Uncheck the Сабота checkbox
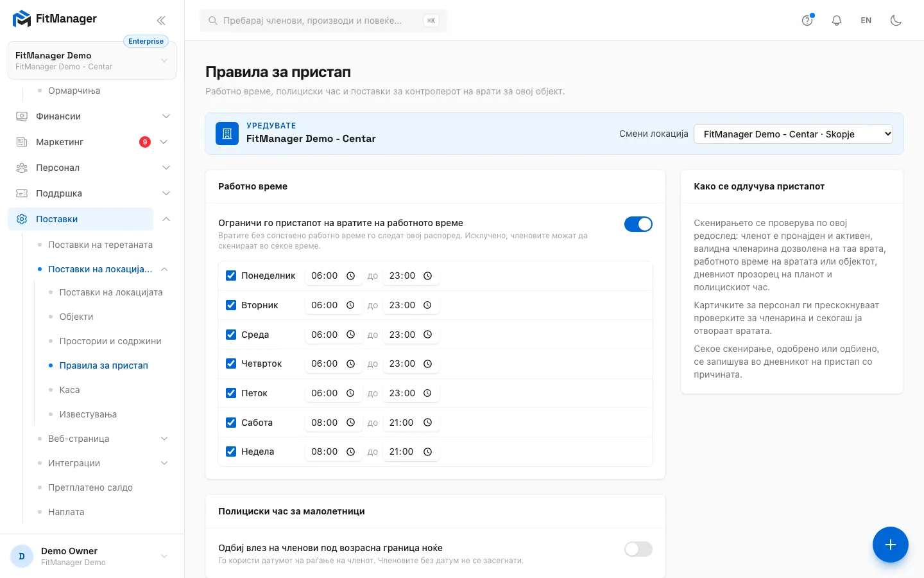 (x=231, y=423)
